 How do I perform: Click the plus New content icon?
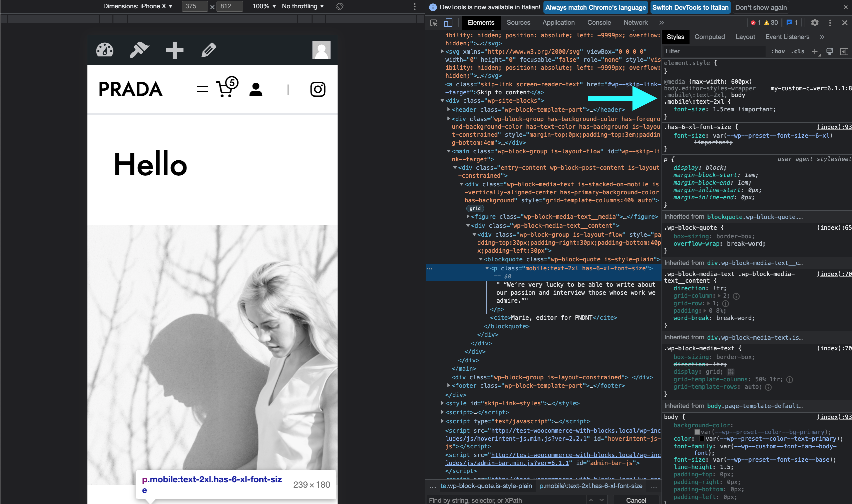(x=174, y=50)
